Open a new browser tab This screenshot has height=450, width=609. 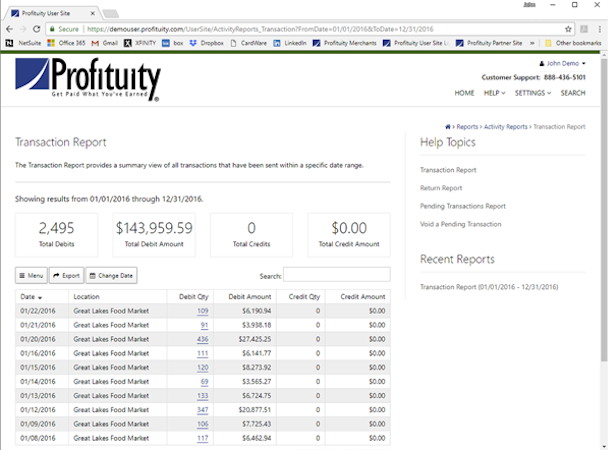click(x=110, y=14)
